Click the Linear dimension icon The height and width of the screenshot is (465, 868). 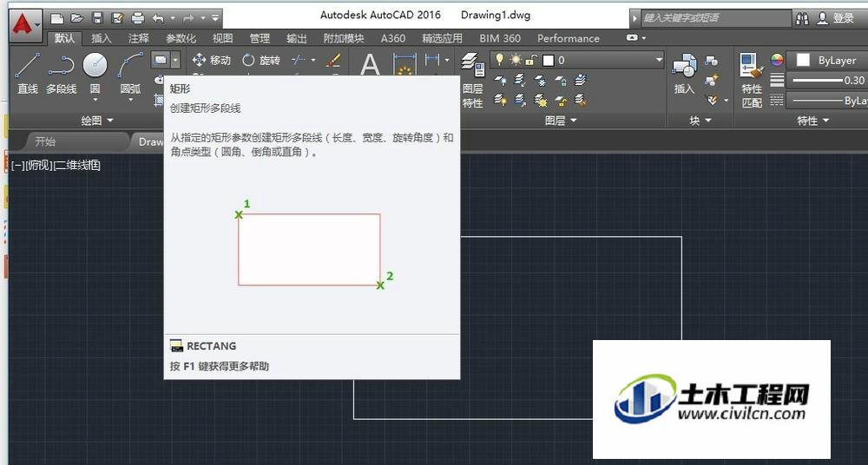(x=431, y=59)
